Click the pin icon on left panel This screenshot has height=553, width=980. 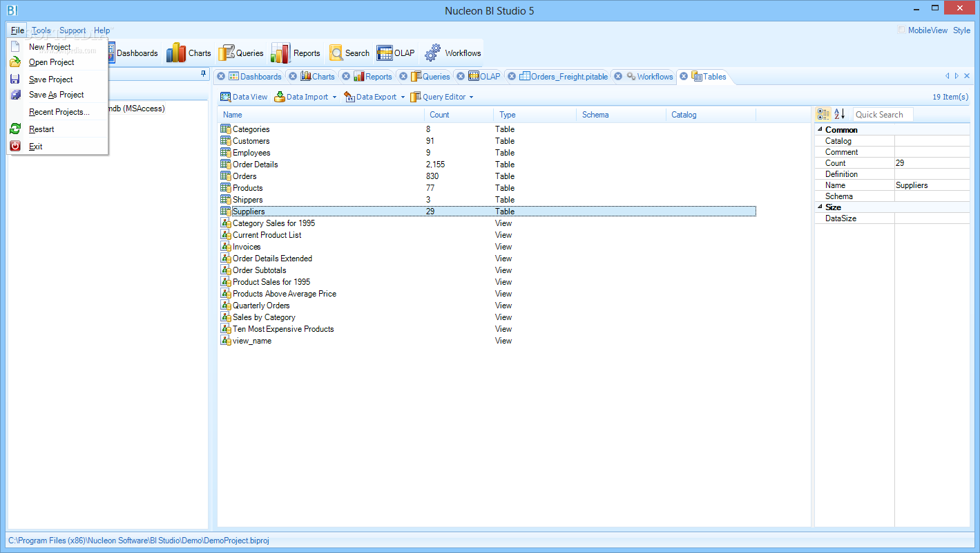click(203, 73)
